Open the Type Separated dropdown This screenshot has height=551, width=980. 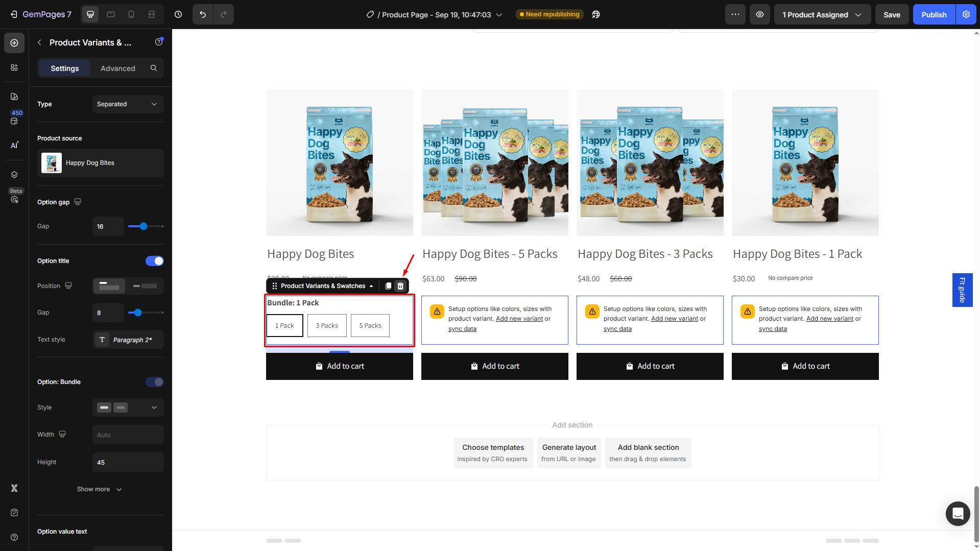pos(128,104)
